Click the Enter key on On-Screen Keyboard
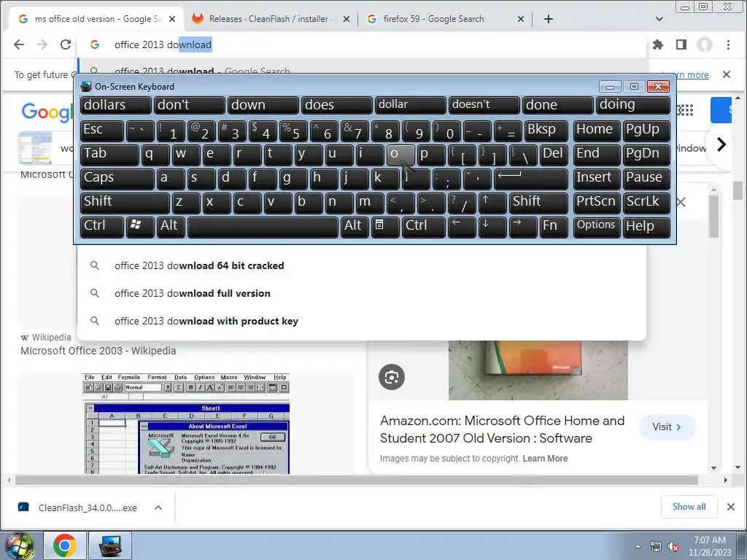The image size is (747, 560). pyautogui.click(x=531, y=179)
